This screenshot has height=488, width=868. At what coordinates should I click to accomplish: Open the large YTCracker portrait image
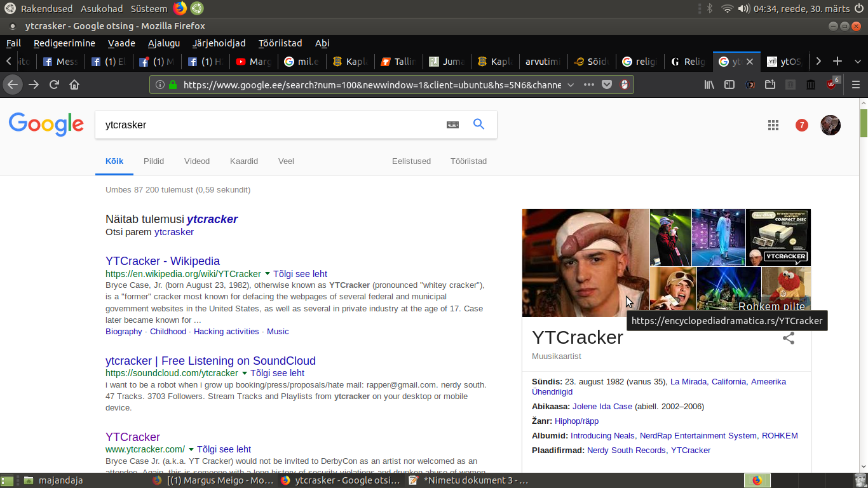tap(585, 263)
